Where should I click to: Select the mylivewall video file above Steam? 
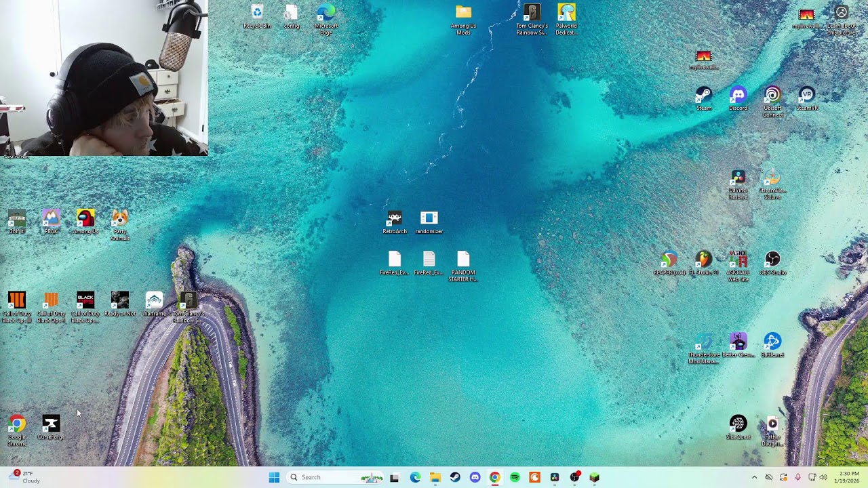tap(704, 59)
